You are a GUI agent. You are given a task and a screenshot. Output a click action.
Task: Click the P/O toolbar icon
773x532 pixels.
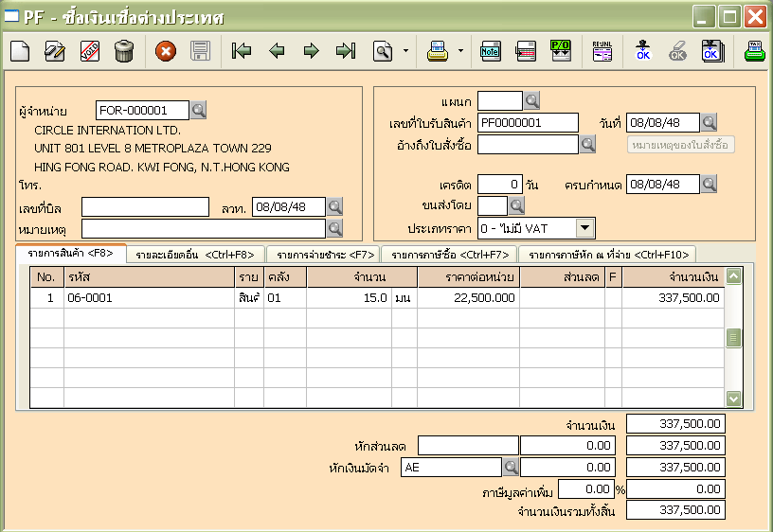(561, 51)
